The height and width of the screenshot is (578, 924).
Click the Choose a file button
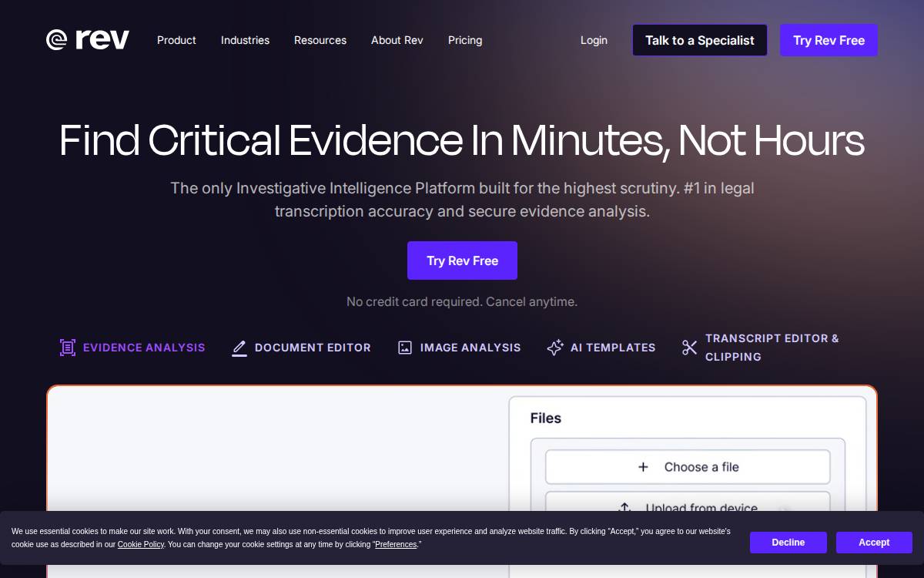[x=688, y=467]
